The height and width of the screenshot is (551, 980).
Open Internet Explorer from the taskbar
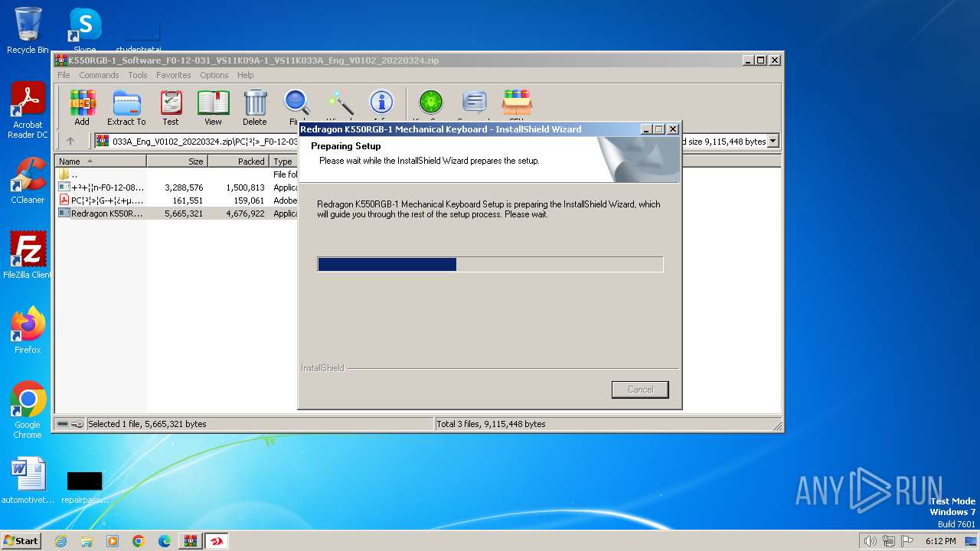[60, 541]
